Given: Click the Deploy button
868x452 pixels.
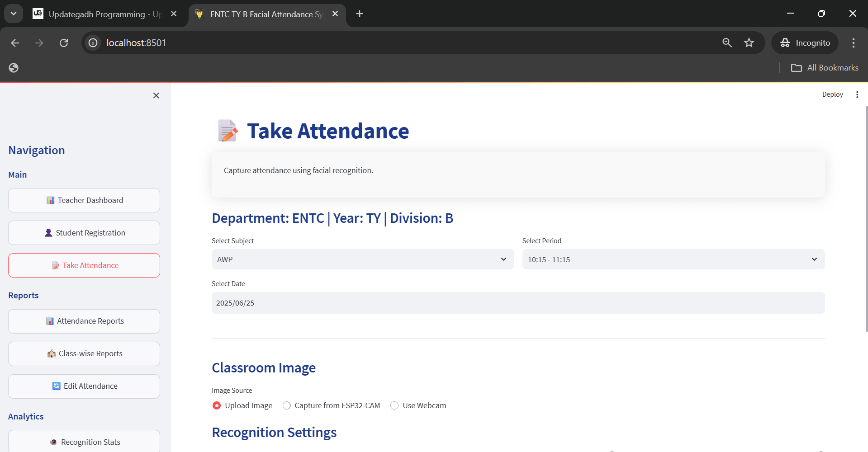Looking at the screenshot, I should [832, 94].
